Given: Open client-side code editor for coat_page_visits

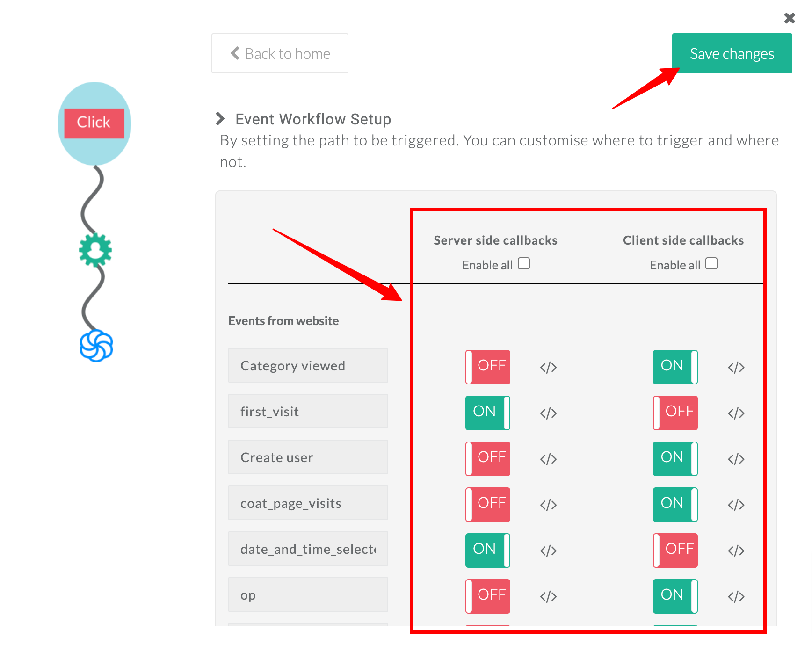Looking at the screenshot, I should [736, 505].
